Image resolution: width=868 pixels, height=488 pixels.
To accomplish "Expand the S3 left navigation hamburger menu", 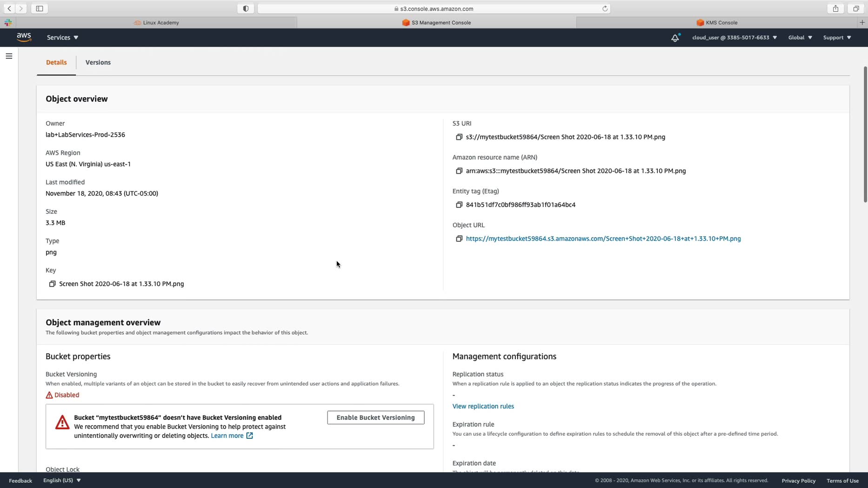I will click(9, 56).
